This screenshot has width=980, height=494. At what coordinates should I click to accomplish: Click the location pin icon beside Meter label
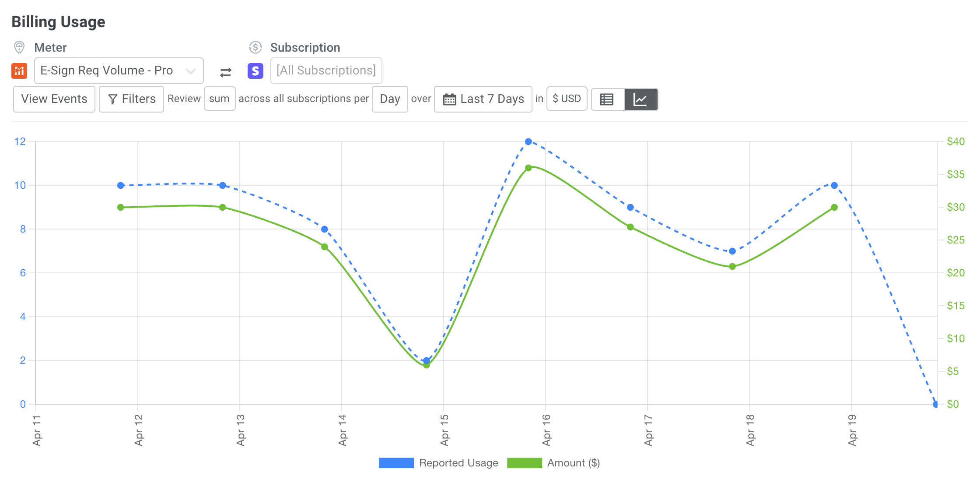coord(19,47)
